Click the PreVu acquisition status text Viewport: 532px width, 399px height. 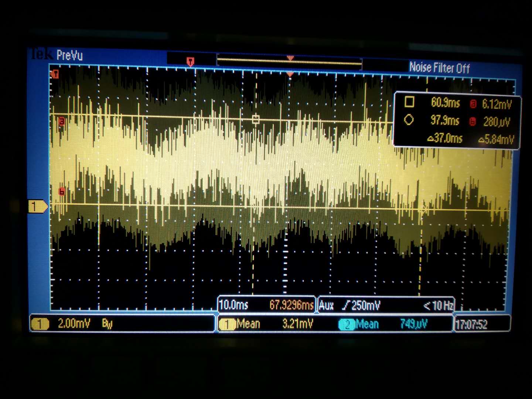[x=69, y=56]
